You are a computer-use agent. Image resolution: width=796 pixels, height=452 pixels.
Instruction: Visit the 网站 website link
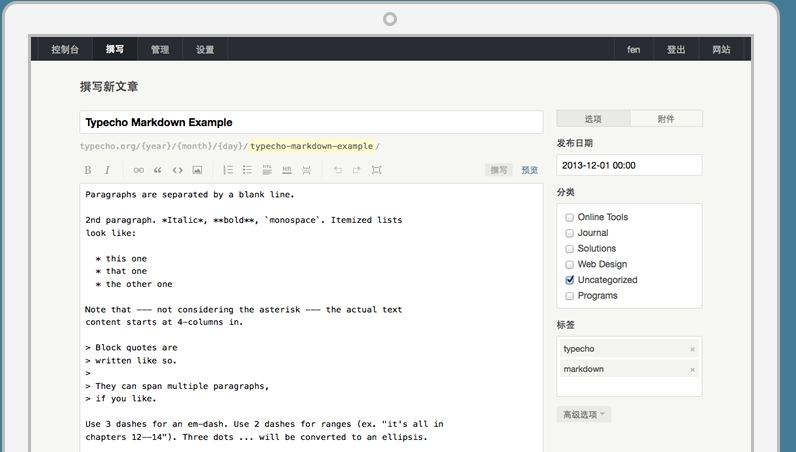(x=721, y=49)
